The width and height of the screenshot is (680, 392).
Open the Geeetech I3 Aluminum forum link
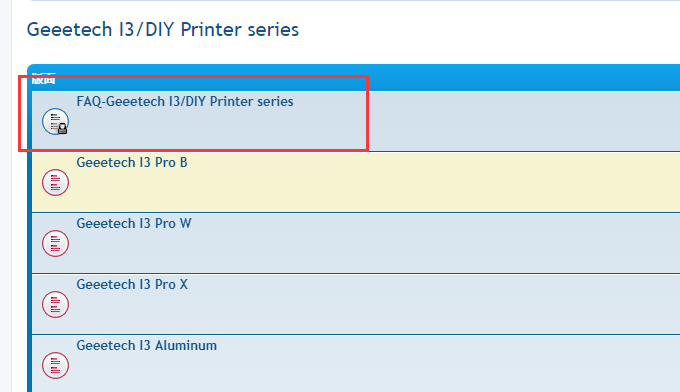(x=147, y=346)
